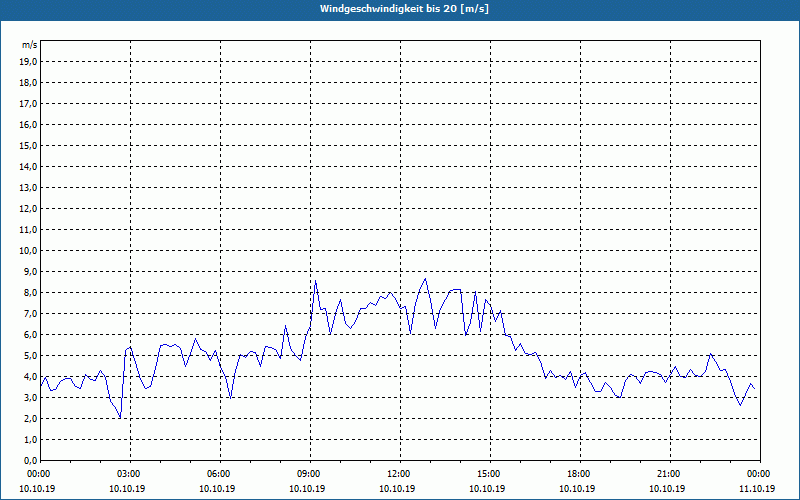The width and height of the screenshot is (800, 500).
Task: Click the '1,0' y-axis value
Action: pyautogui.click(x=30, y=439)
